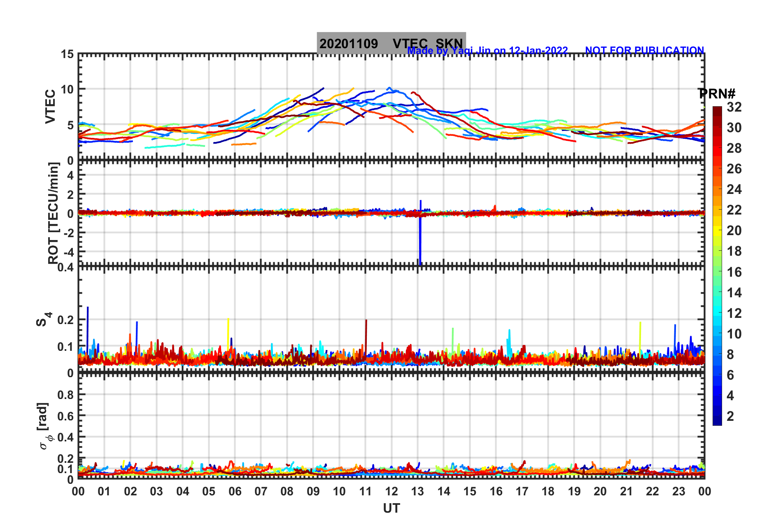The height and width of the screenshot is (532, 783).
Task: Click colorbar tick label "20"
Action: [734, 231]
